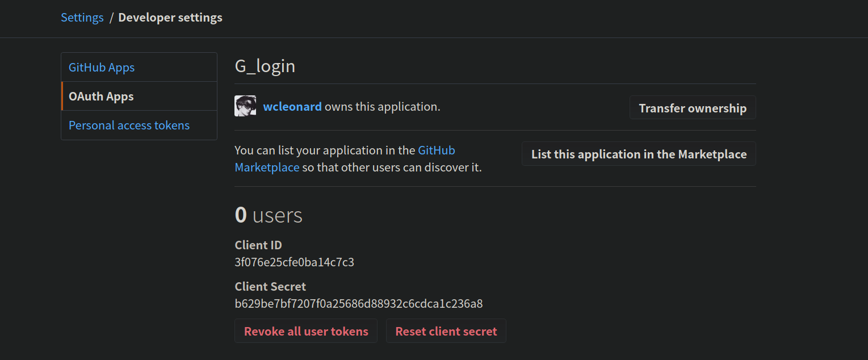This screenshot has height=360, width=868.
Task: Select OAuth Apps sidebar item
Action: (x=139, y=97)
